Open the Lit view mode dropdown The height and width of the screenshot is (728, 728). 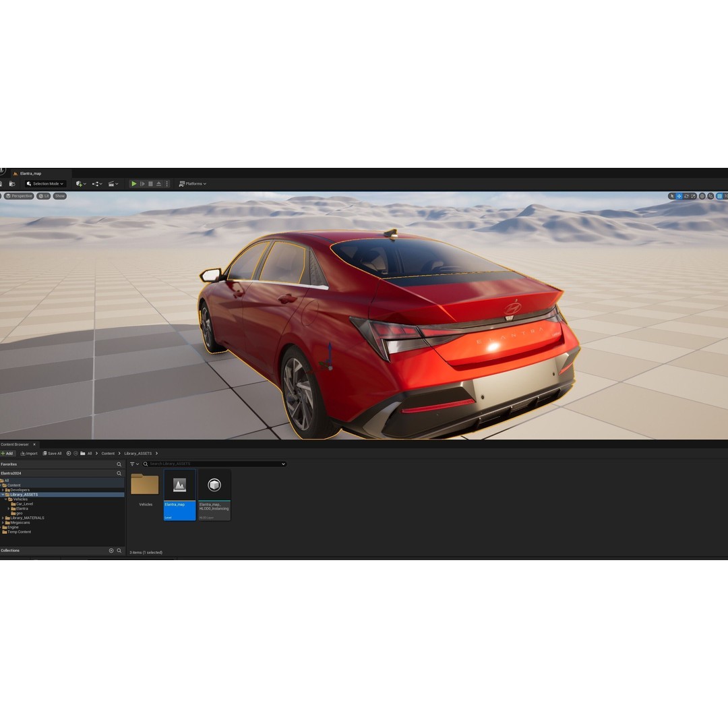[43, 196]
